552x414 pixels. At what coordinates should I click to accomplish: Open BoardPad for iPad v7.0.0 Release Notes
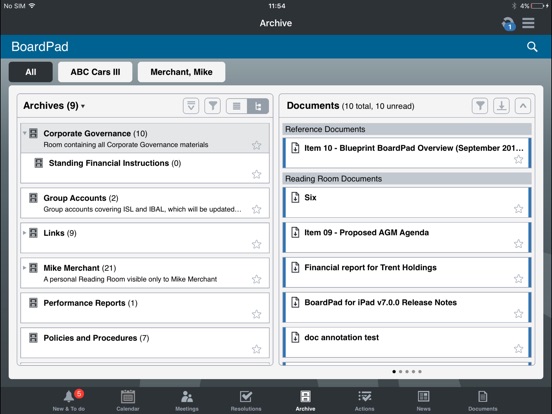[x=407, y=307]
